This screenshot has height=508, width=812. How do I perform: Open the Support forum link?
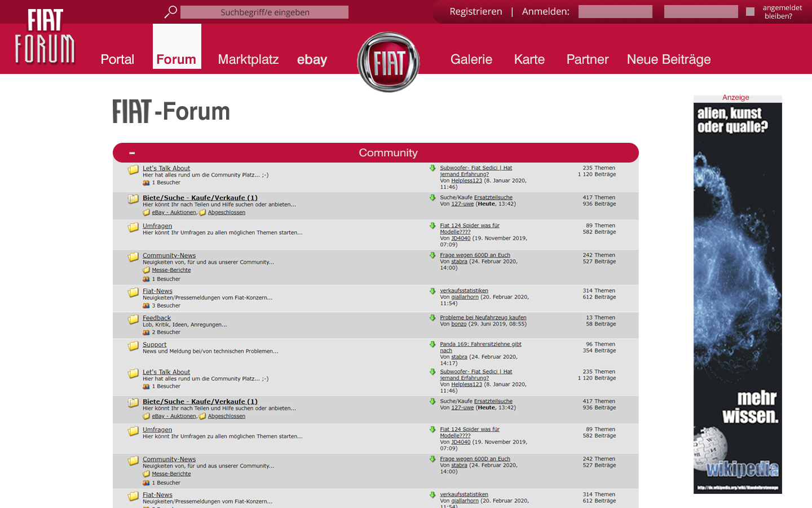click(x=155, y=344)
